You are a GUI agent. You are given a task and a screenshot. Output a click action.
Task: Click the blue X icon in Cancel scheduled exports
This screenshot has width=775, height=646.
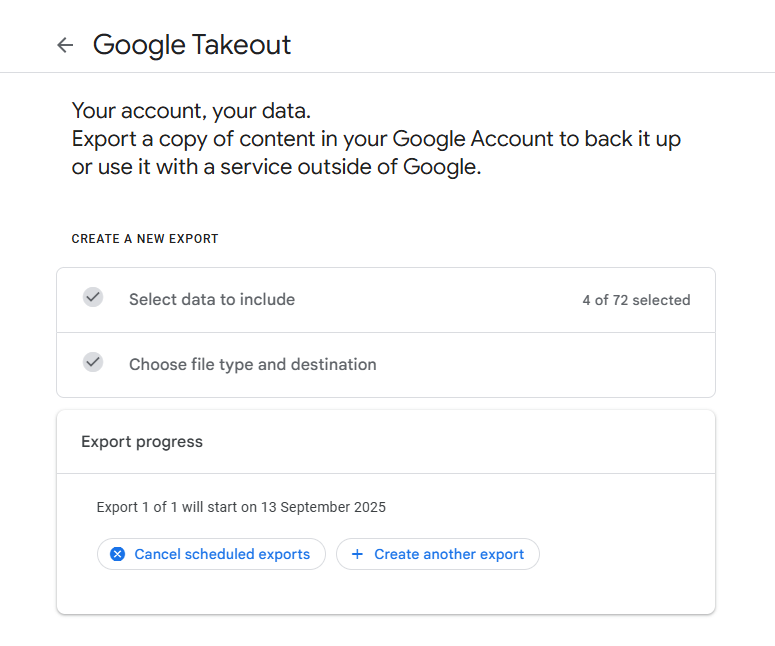(x=118, y=554)
